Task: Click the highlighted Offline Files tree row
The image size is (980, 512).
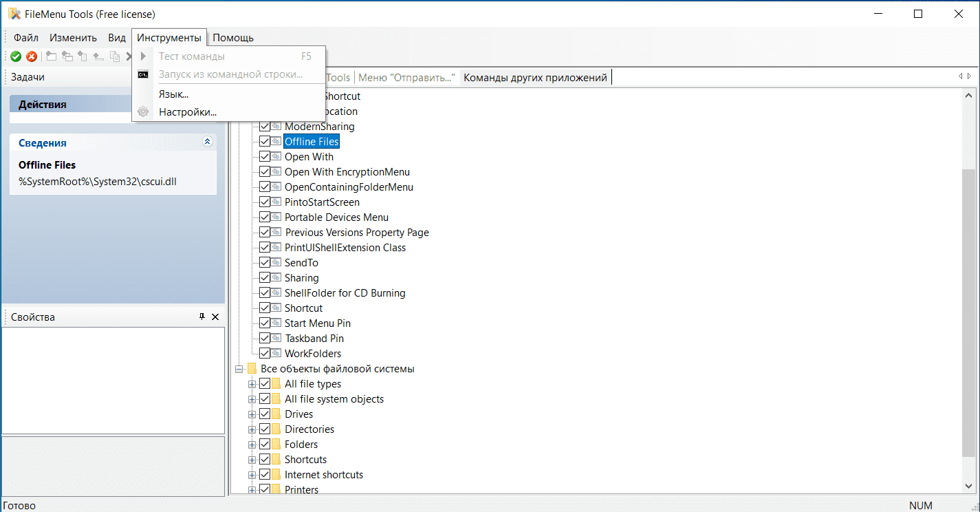Action: point(312,142)
